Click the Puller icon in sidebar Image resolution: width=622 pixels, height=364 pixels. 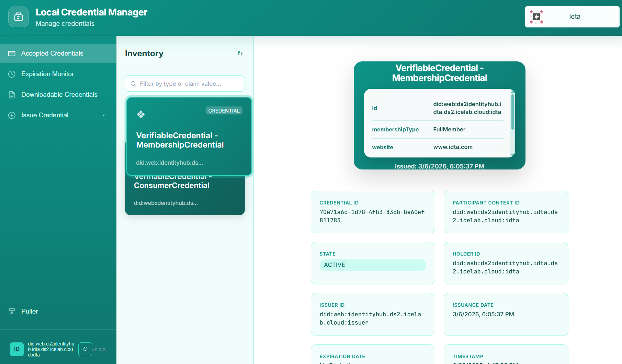(x=12, y=311)
